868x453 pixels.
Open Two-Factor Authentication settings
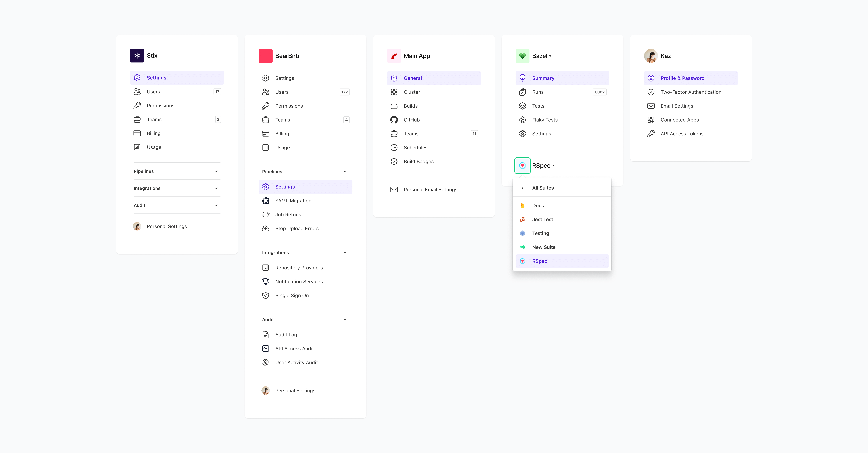pos(691,92)
